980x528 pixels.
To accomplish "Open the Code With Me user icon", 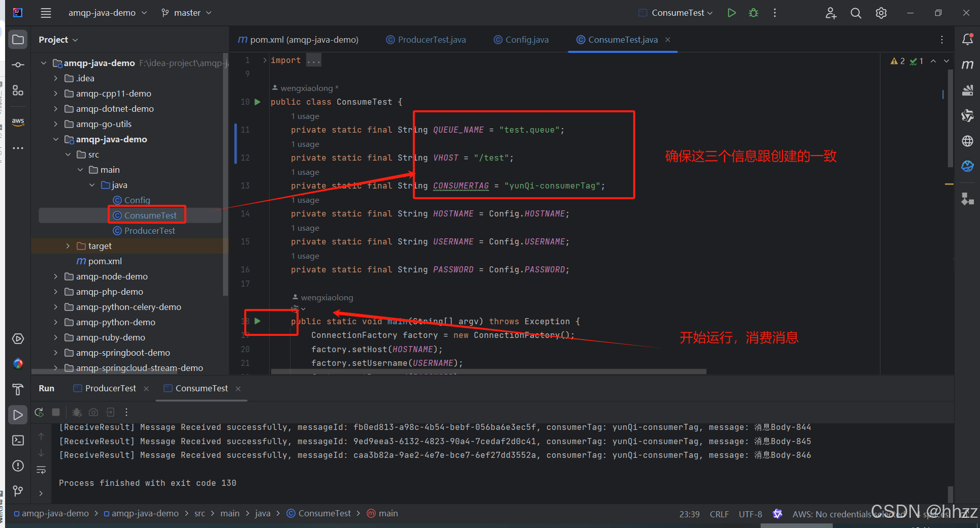I will pyautogui.click(x=831, y=13).
